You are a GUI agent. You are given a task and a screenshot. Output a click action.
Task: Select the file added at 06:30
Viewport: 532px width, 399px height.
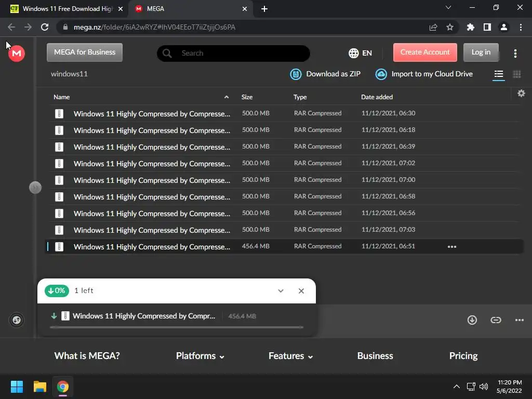(284, 113)
